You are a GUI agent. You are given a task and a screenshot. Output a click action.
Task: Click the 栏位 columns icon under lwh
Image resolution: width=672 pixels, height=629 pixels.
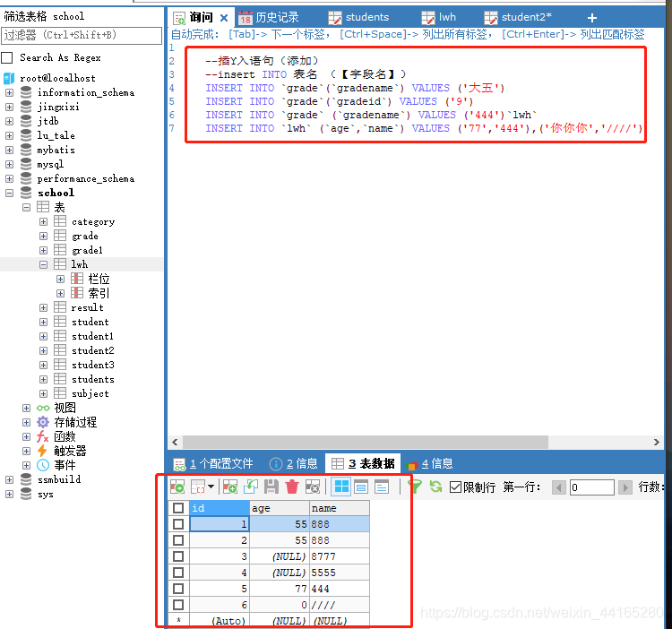click(77, 279)
